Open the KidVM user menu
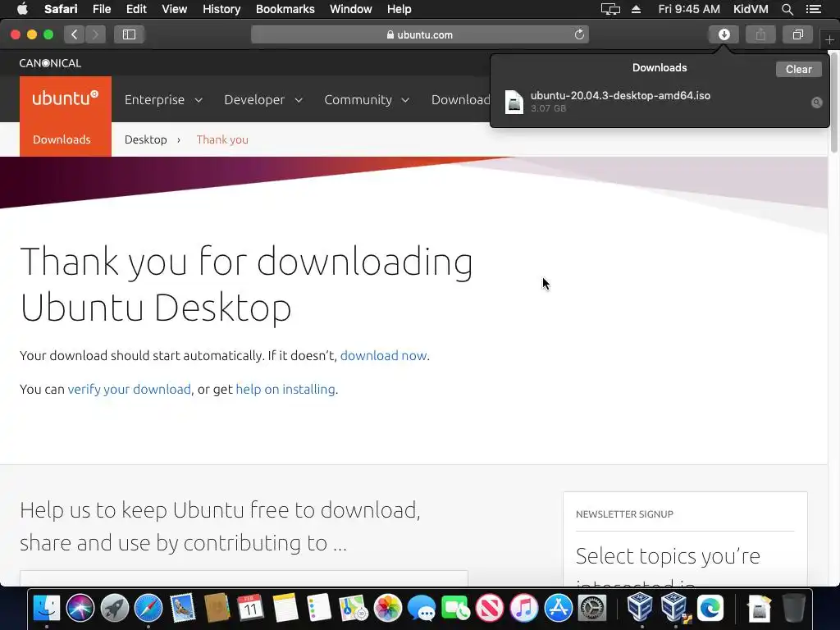This screenshot has width=840, height=630. (751, 9)
